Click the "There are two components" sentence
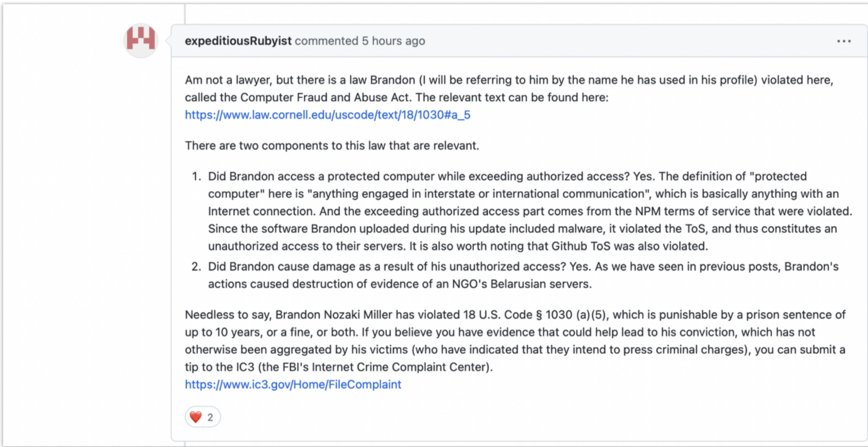 click(x=332, y=145)
